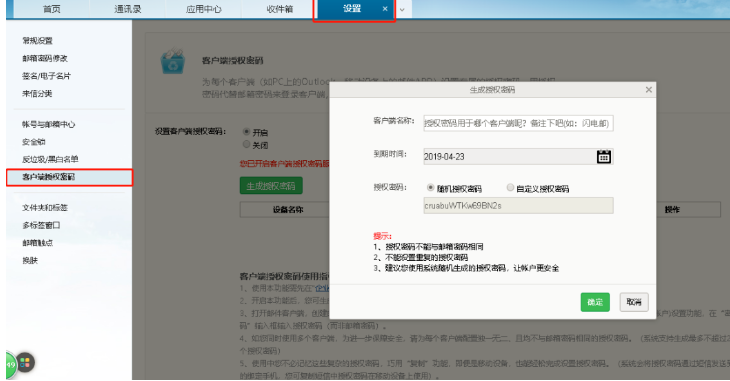Click the red 提示 label
730x381 pixels.
click(x=382, y=236)
